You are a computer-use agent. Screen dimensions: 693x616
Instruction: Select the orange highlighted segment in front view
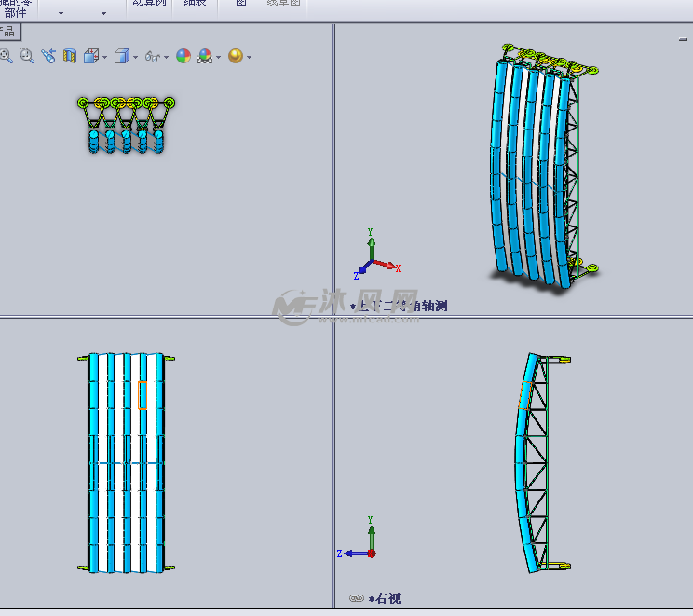tap(143, 395)
